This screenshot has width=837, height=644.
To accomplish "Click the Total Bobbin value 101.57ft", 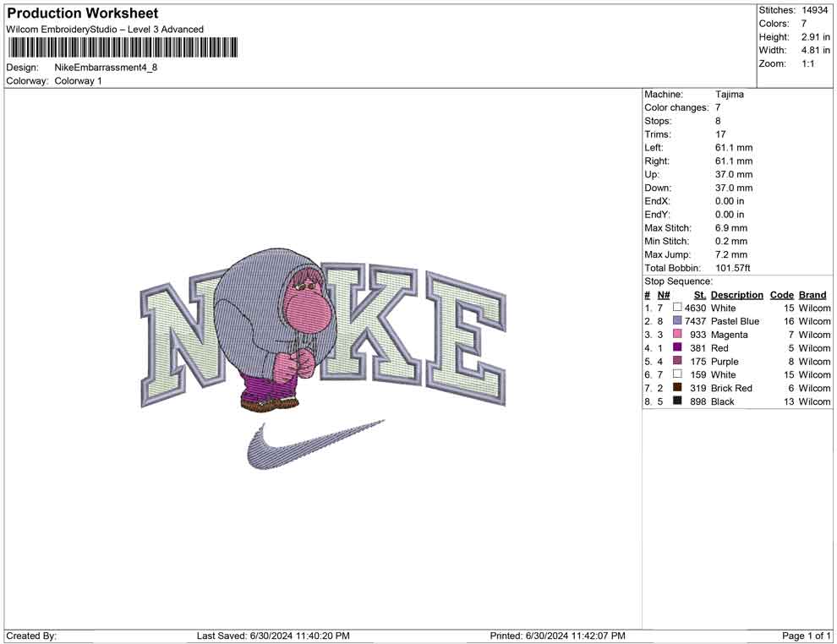I will 733,268.
